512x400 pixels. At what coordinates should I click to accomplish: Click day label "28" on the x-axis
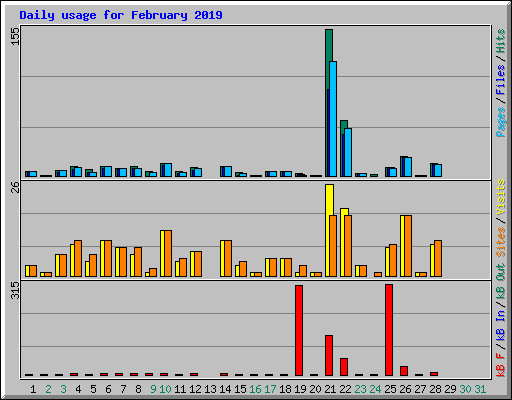435,389
